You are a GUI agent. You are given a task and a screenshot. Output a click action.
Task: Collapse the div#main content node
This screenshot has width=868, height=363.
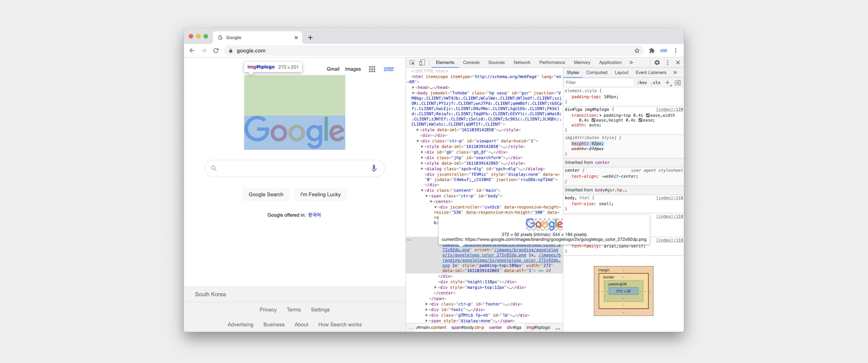point(422,191)
